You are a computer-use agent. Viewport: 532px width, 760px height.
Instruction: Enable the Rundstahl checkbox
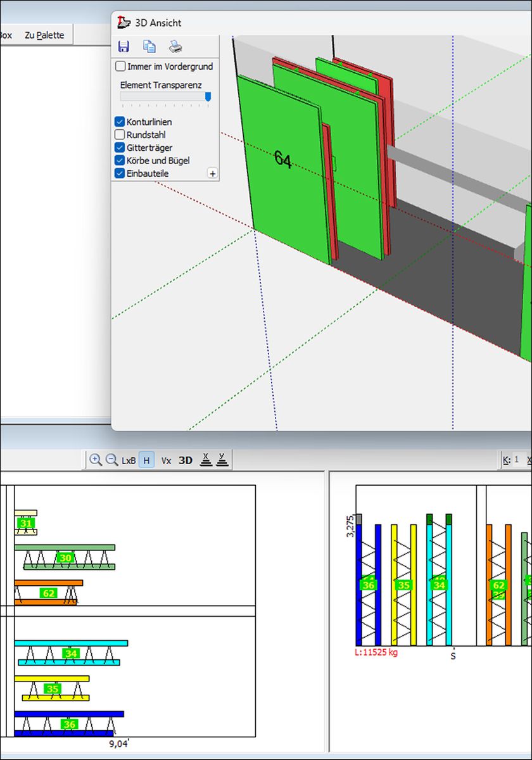(x=120, y=135)
